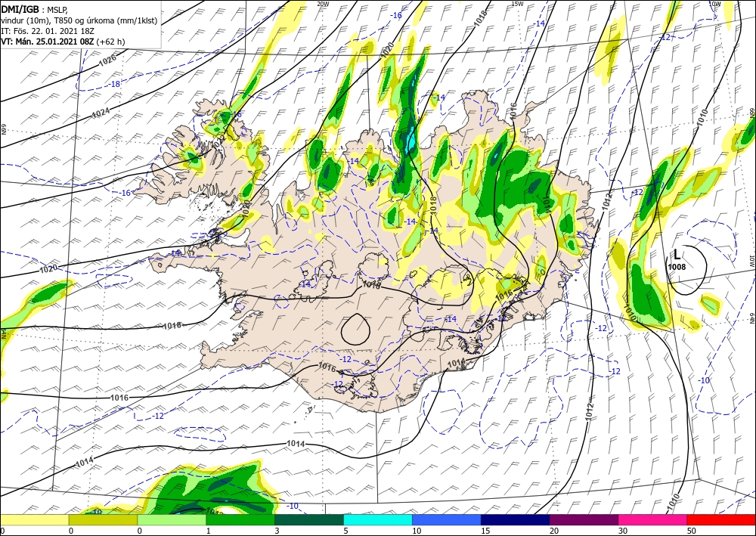The height and width of the screenshot is (536, 756).
Task: Select the medium green legend swatch
Action: pos(240,520)
